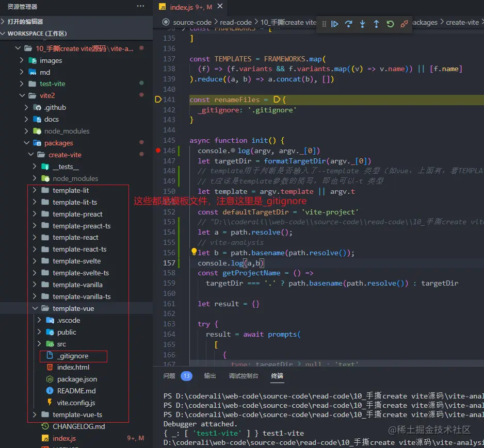Click the read-code breadcrumb
The image size is (484, 448).
(x=235, y=22)
